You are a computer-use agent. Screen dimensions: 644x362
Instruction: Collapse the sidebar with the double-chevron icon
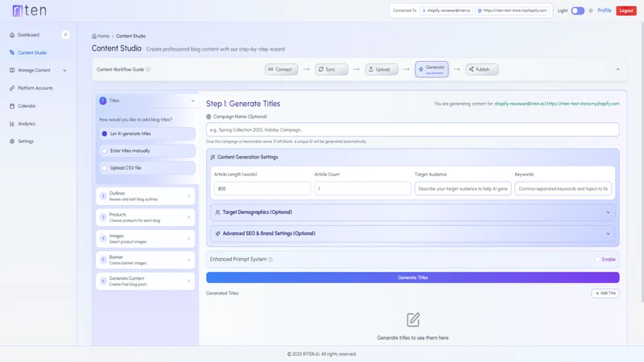(66, 35)
